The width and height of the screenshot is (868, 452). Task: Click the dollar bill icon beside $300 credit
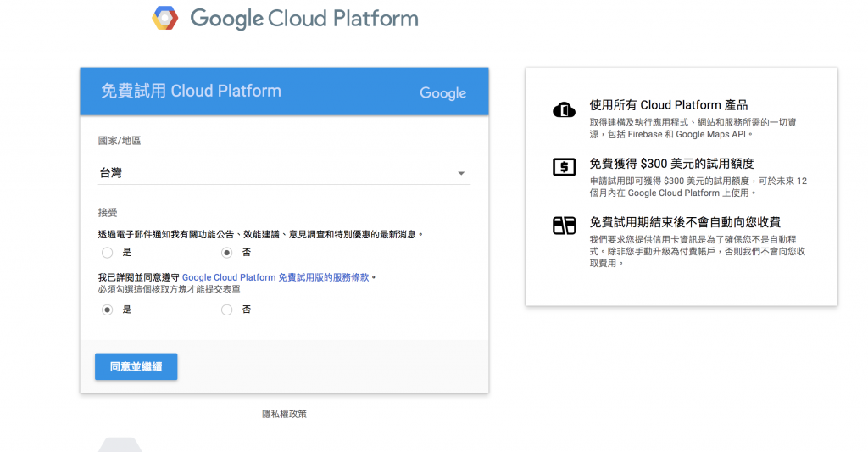[x=564, y=167]
